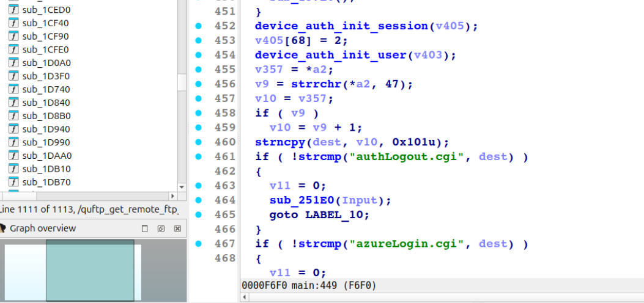The height and width of the screenshot is (303, 644).
Task: Maximize the Graph overview panel
Action: click(x=145, y=228)
